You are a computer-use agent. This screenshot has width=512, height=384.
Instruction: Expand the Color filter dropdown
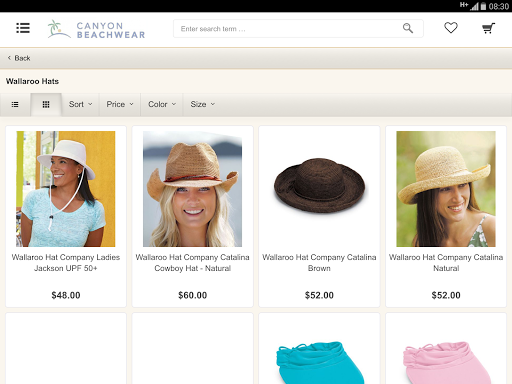tap(162, 104)
